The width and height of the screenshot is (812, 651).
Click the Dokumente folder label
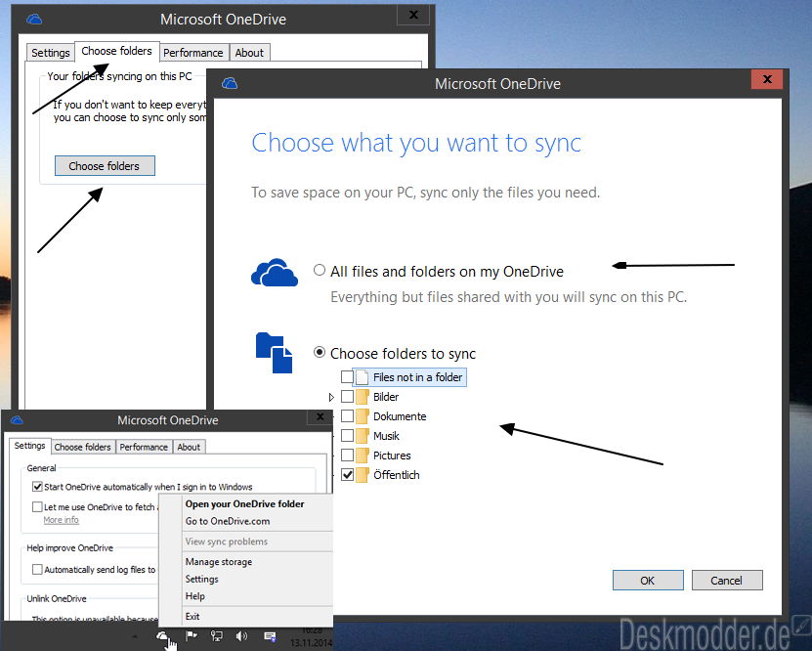click(x=400, y=416)
